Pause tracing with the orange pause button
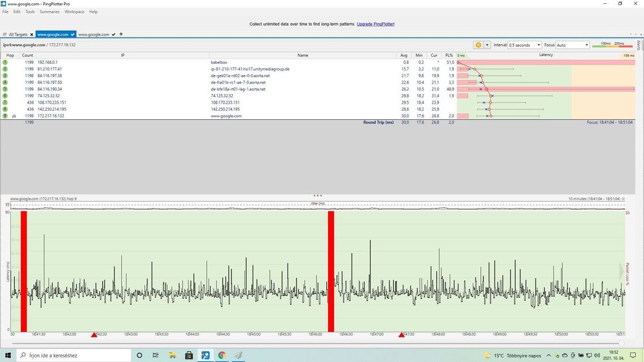This screenshot has height=362, width=644. [478, 44]
